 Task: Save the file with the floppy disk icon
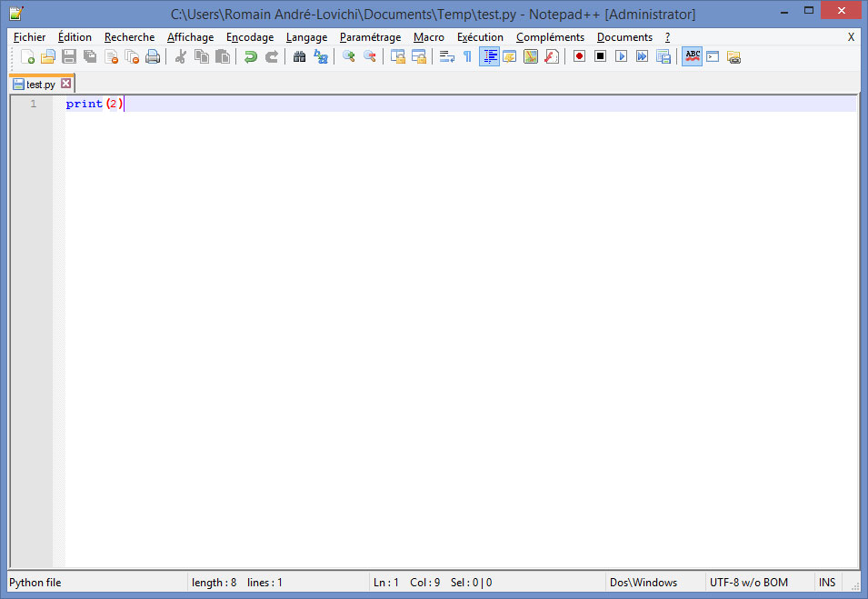[69, 56]
